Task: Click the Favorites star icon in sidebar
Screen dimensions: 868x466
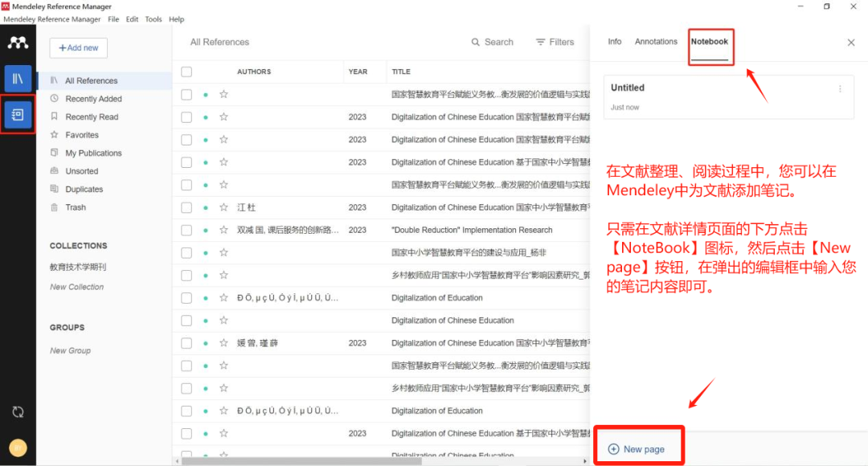Action: (x=55, y=134)
